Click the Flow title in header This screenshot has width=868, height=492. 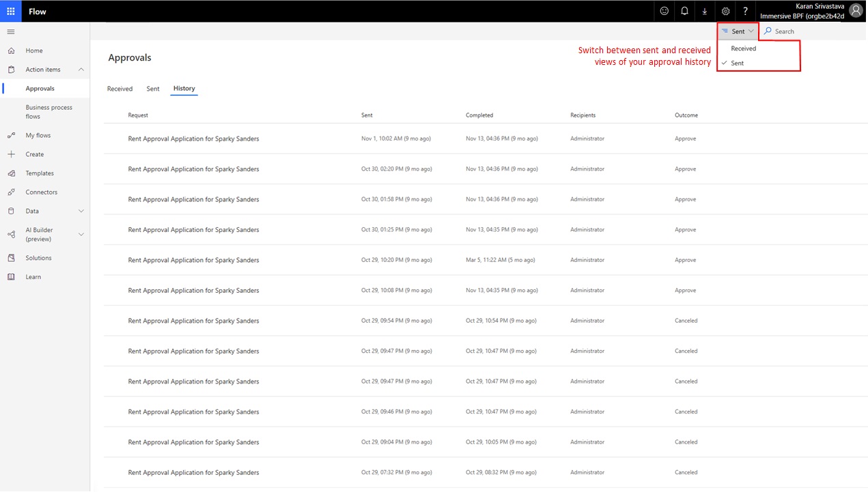pyautogui.click(x=37, y=12)
